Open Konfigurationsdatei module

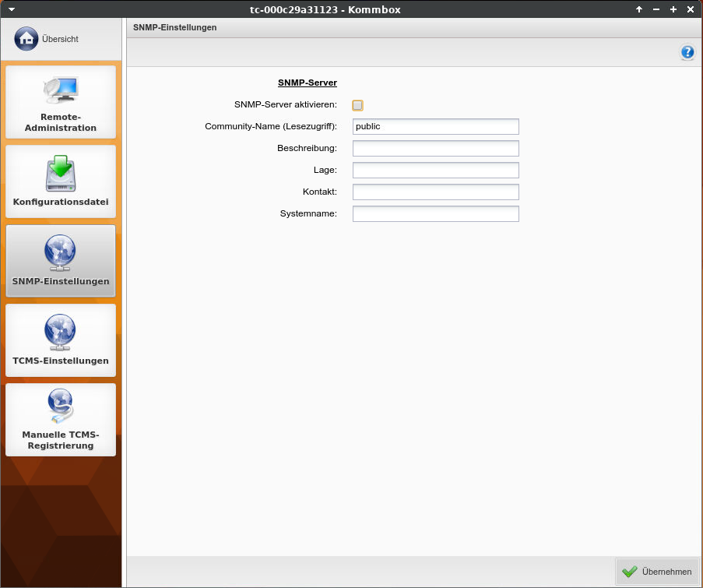61,181
